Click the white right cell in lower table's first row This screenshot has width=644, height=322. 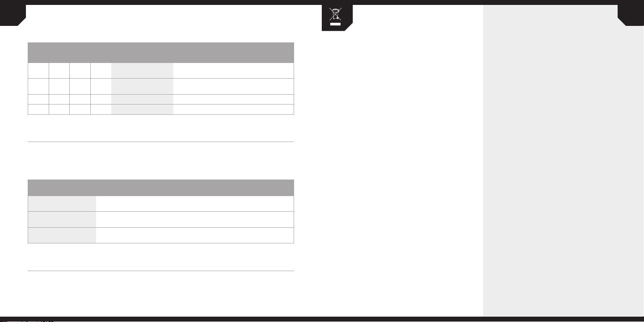pyautogui.click(x=195, y=204)
